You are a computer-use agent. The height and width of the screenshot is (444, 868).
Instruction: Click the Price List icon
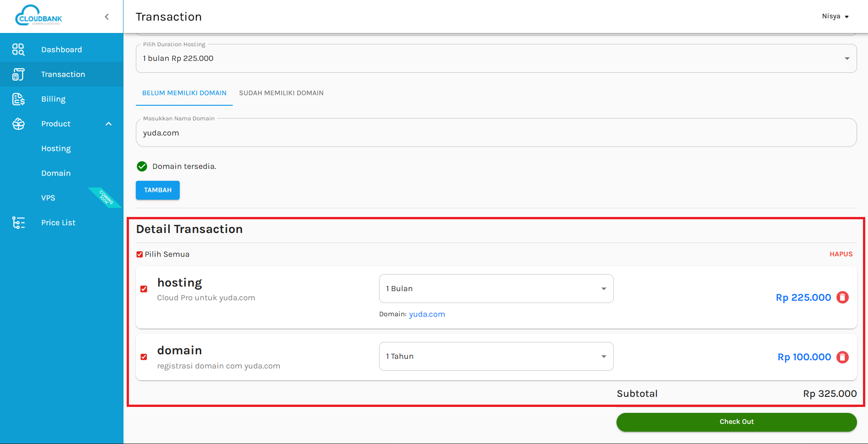coord(18,222)
